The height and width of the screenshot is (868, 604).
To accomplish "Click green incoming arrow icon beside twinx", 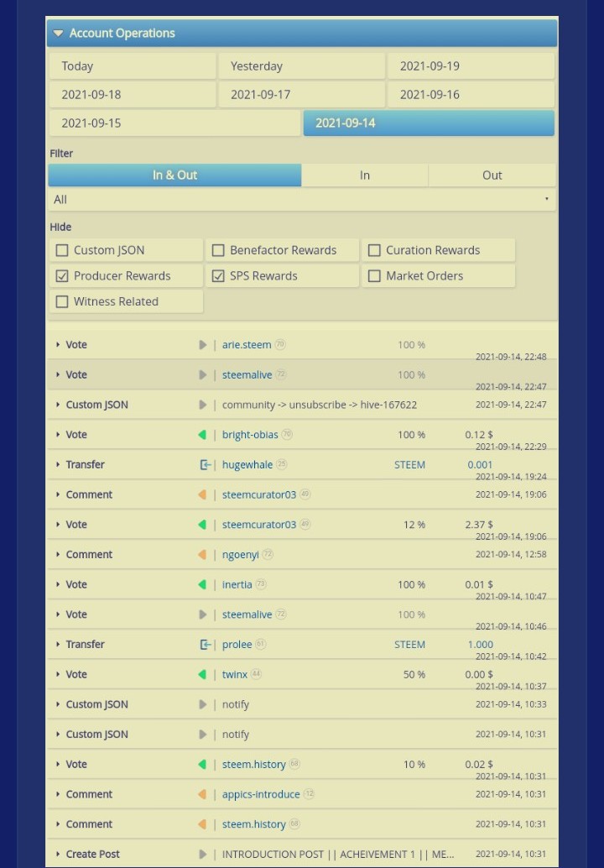I will [x=202, y=674].
